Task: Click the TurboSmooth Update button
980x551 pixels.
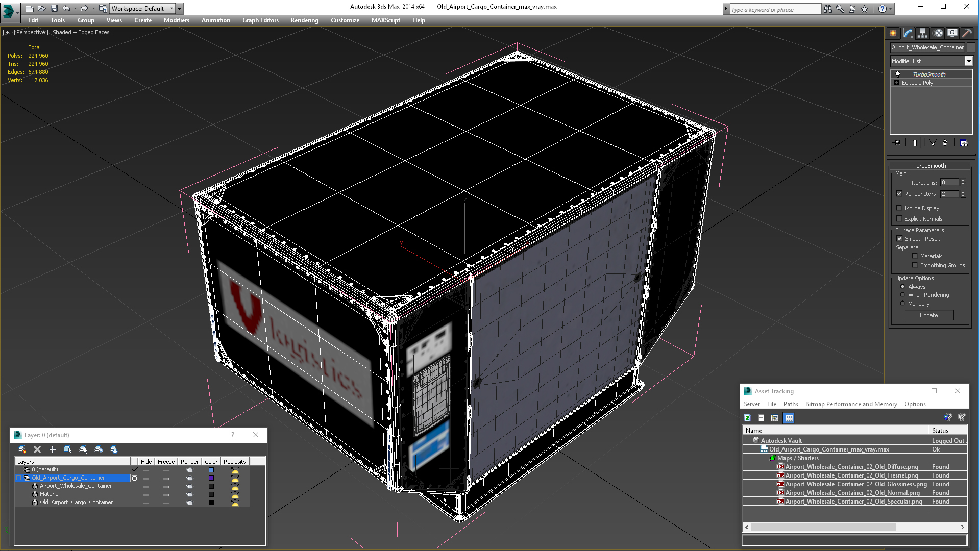Action: click(x=929, y=315)
